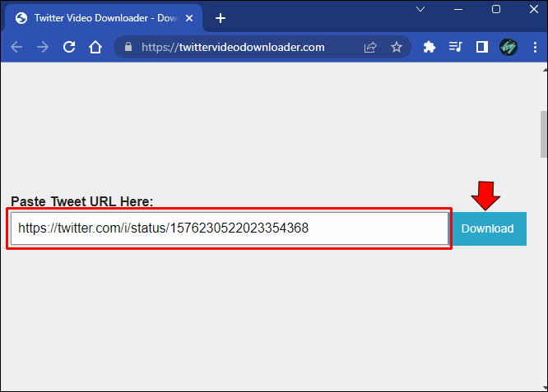The height and width of the screenshot is (392, 548).
Task: Toggle the browser side panel
Action: (482, 47)
